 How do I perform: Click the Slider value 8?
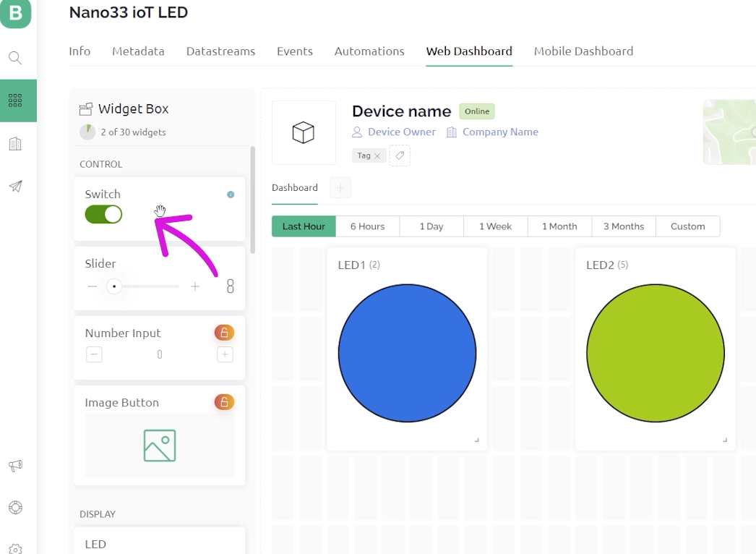coord(231,286)
